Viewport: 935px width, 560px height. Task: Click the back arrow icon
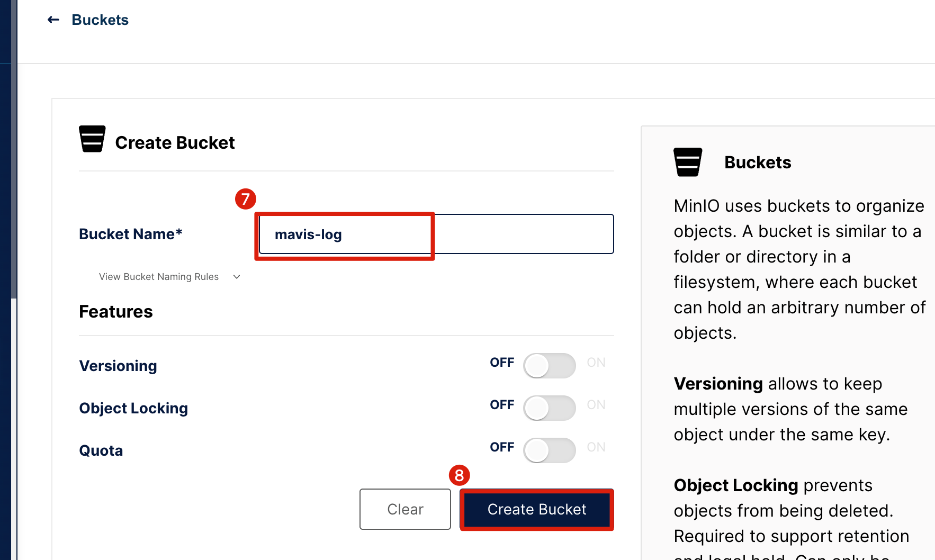point(53,20)
